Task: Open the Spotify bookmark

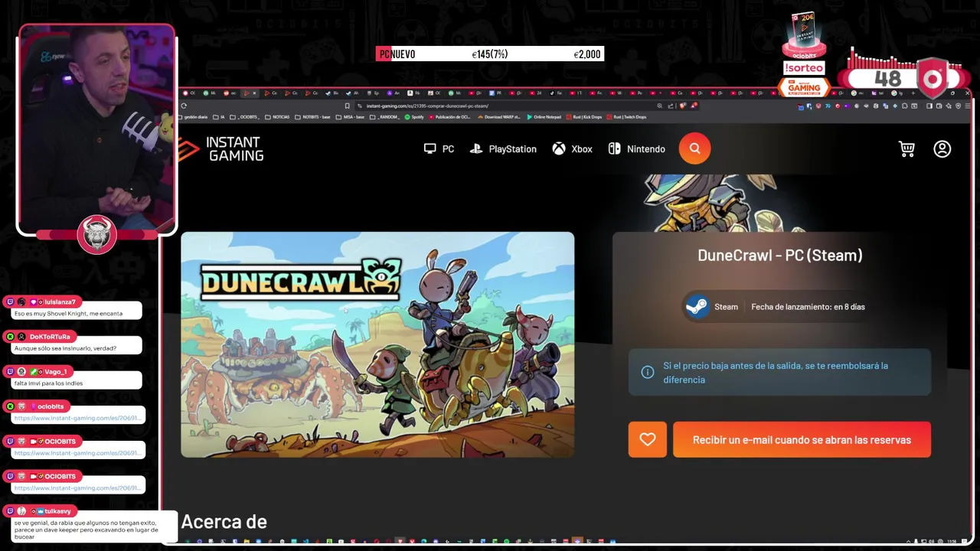Action: [x=414, y=117]
